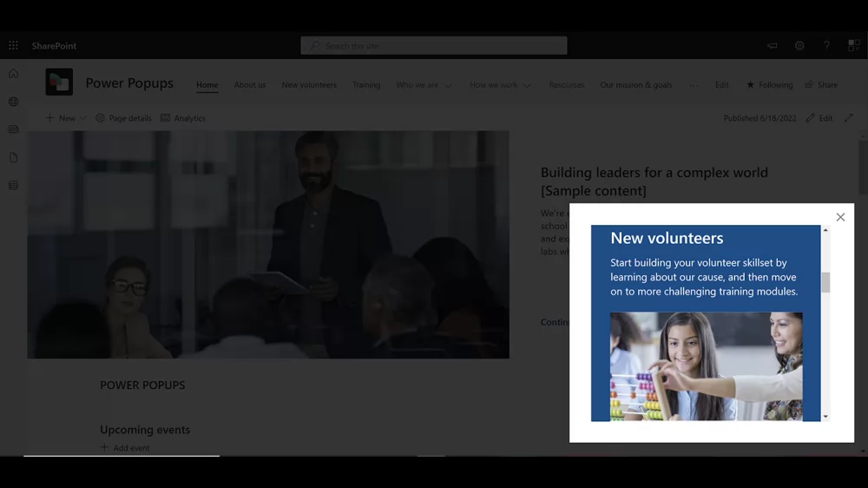Viewport: 868px width, 488px height.
Task: Open the settings gear icon
Action: click(x=799, y=45)
